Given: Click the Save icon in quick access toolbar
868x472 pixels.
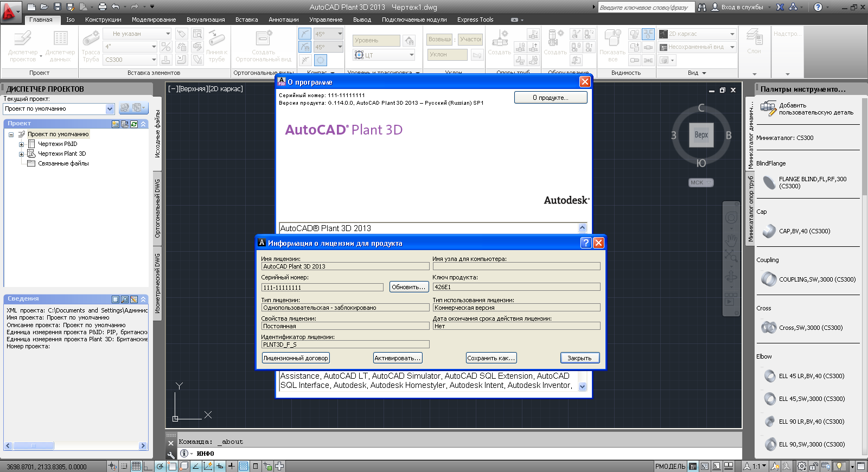Looking at the screenshot, I should pyautogui.click(x=58, y=7).
